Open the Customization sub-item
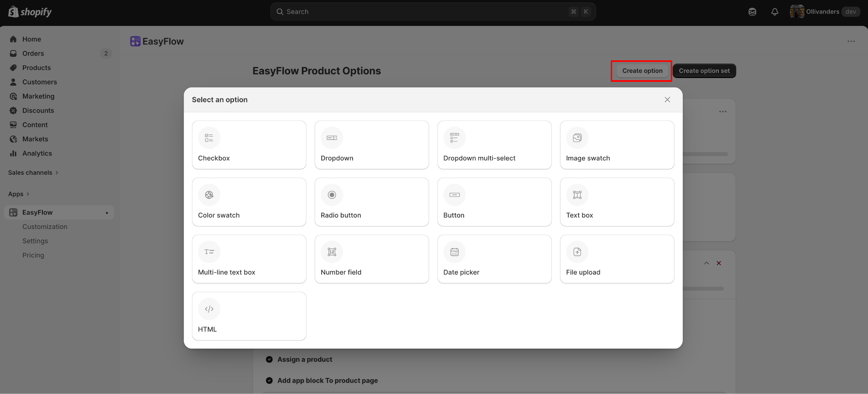 pyautogui.click(x=45, y=227)
